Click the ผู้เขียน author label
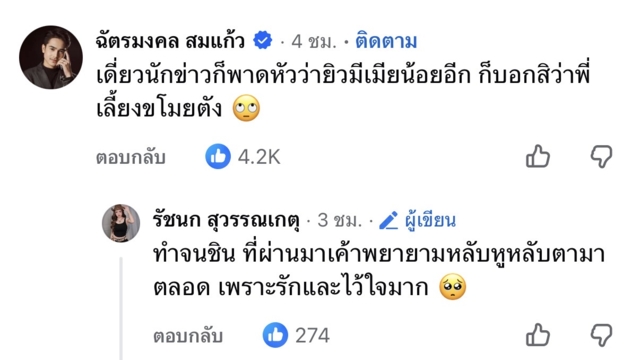 [430, 220]
